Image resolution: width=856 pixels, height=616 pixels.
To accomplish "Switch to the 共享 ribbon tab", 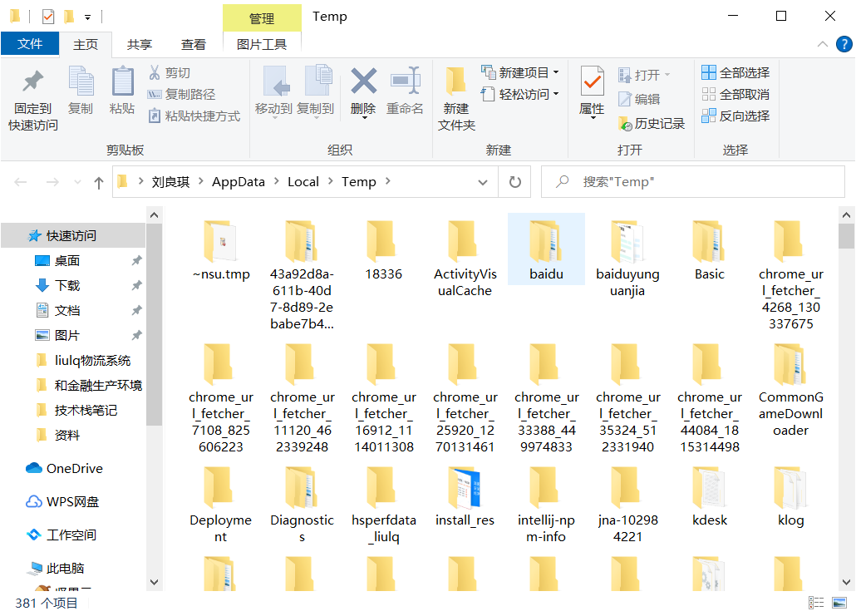I will point(140,44).
